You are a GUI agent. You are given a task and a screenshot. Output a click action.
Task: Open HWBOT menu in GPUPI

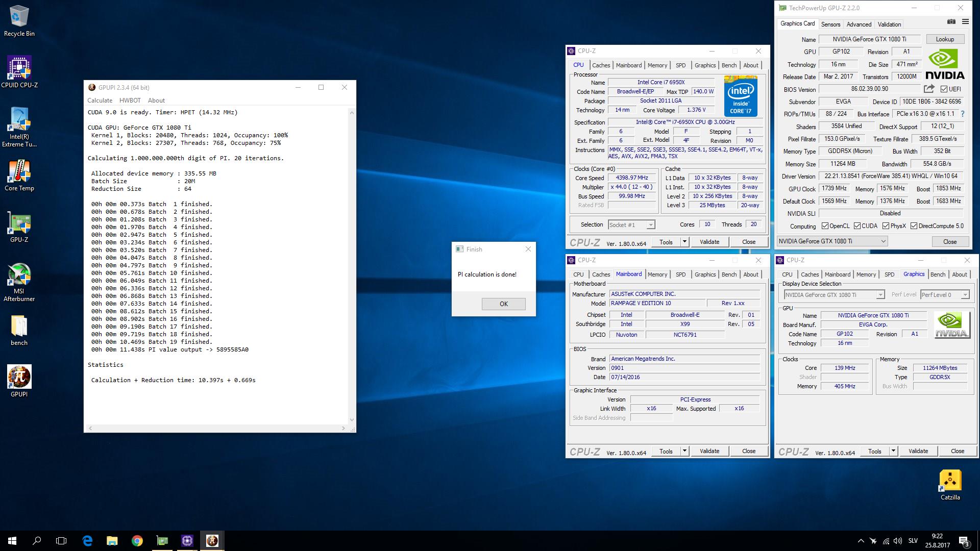[x=130, y=101]
